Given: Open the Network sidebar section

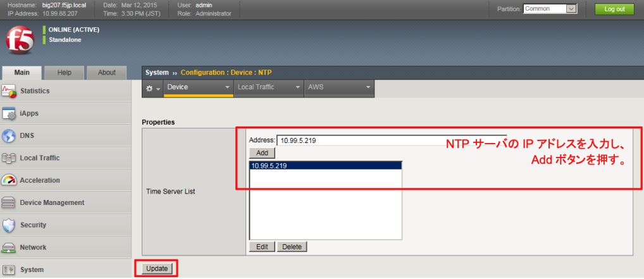Looking at the screenshot, I should coord(66,247).
